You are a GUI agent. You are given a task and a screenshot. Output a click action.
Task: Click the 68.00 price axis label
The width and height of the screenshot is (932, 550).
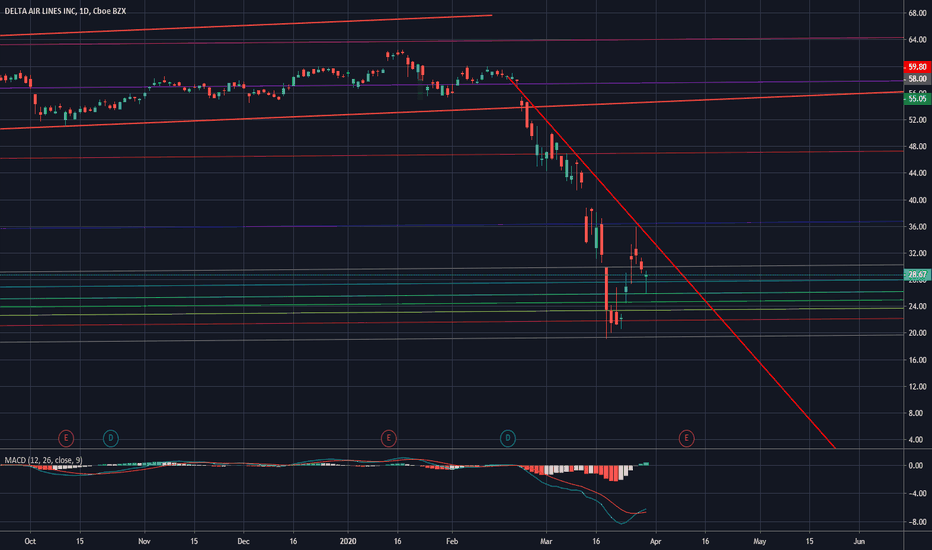tap(917, 12)
